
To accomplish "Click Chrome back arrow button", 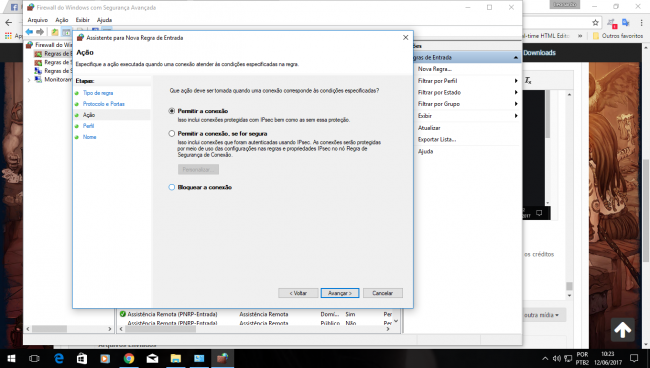I will 8,23.
